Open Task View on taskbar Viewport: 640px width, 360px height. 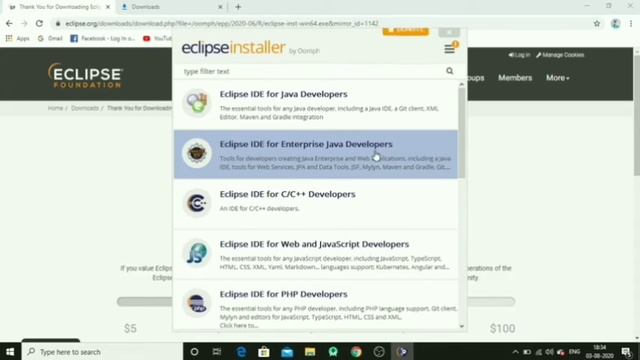click(217, 351)
